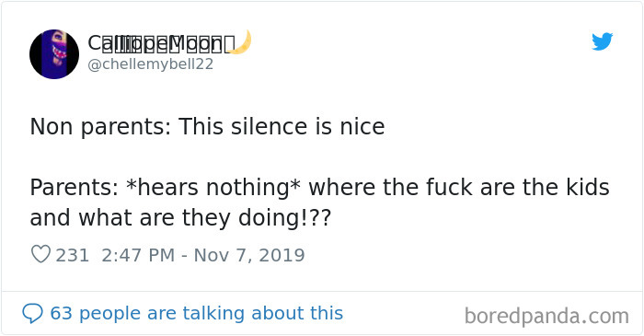Click the 2:47 PM time
Image resolution: width=644 pixels, height=336 pixels.
138,255
